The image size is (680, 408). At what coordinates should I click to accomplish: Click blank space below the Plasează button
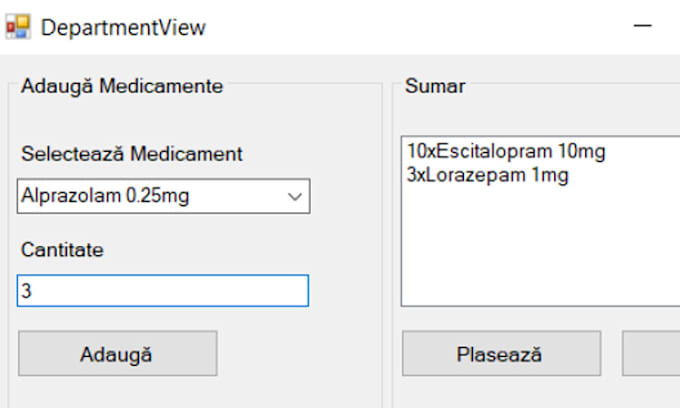point(501,392)
